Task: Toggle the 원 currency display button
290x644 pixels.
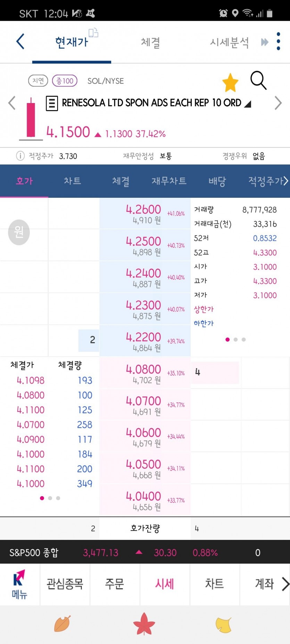Action: [x=19, y=232]
